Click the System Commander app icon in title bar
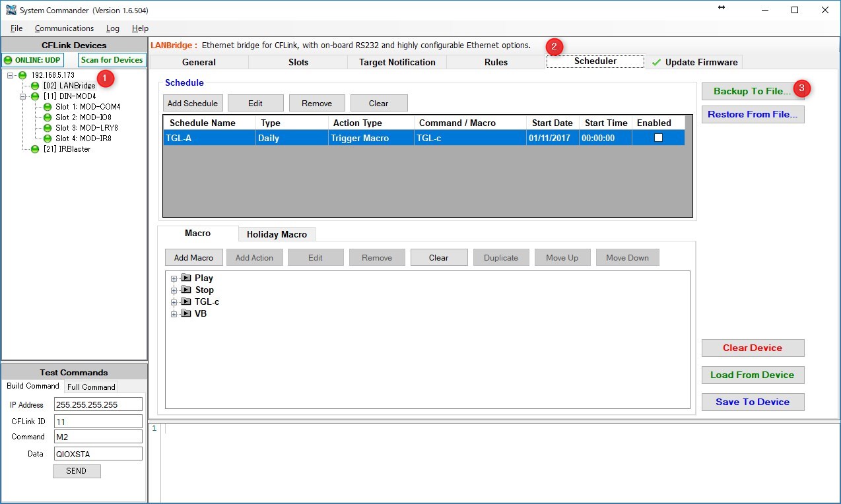Viewport: 841px width, 504px height. coord(11,10)
